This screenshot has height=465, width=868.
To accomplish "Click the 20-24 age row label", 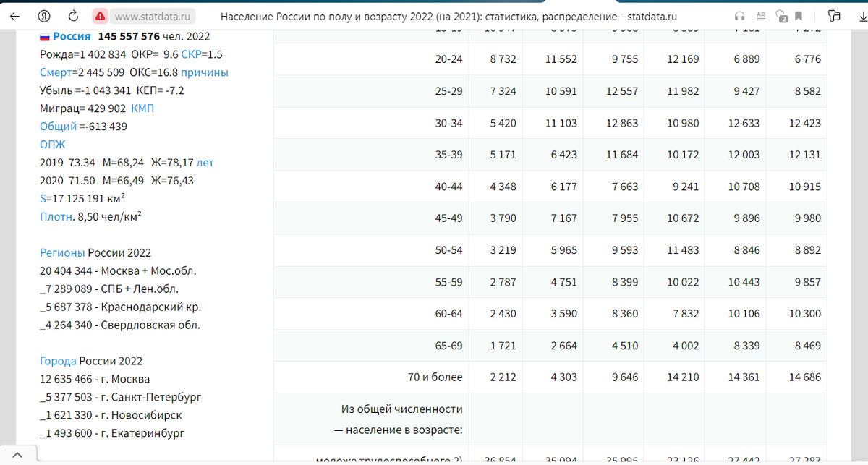I will 448,59.
